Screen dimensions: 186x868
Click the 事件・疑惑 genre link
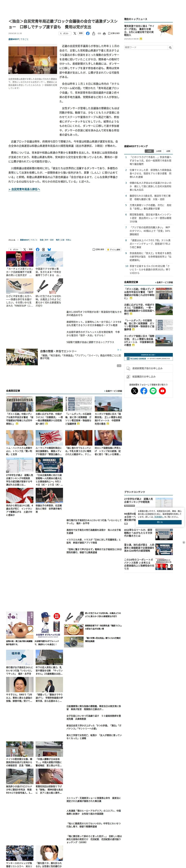point(49,240)
